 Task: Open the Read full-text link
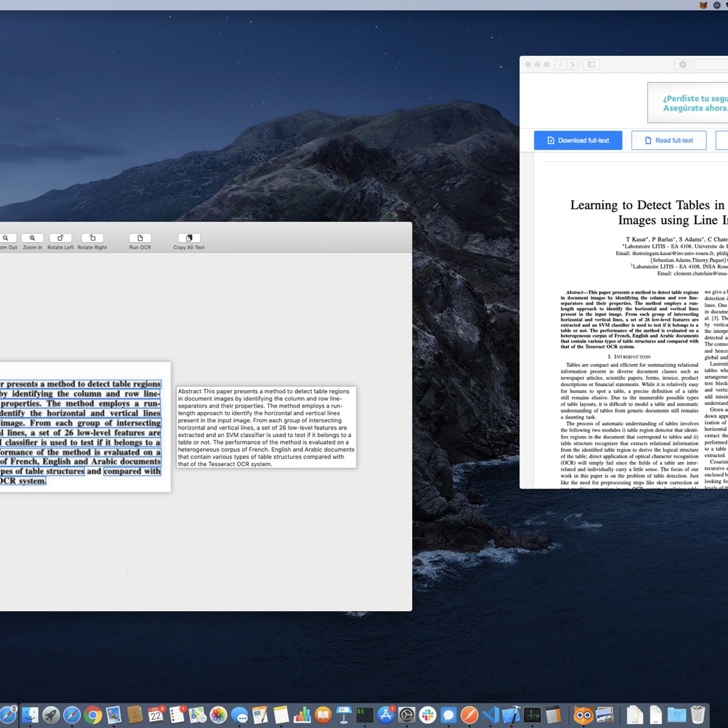tap(669, 141)
